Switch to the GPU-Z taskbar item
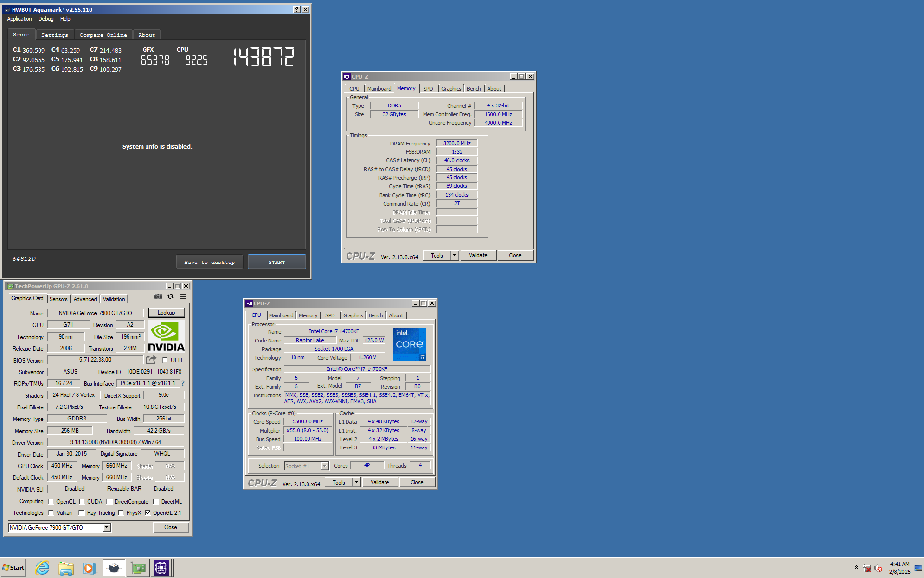Screen dimensions: 924x578 [x=138, y=568]
